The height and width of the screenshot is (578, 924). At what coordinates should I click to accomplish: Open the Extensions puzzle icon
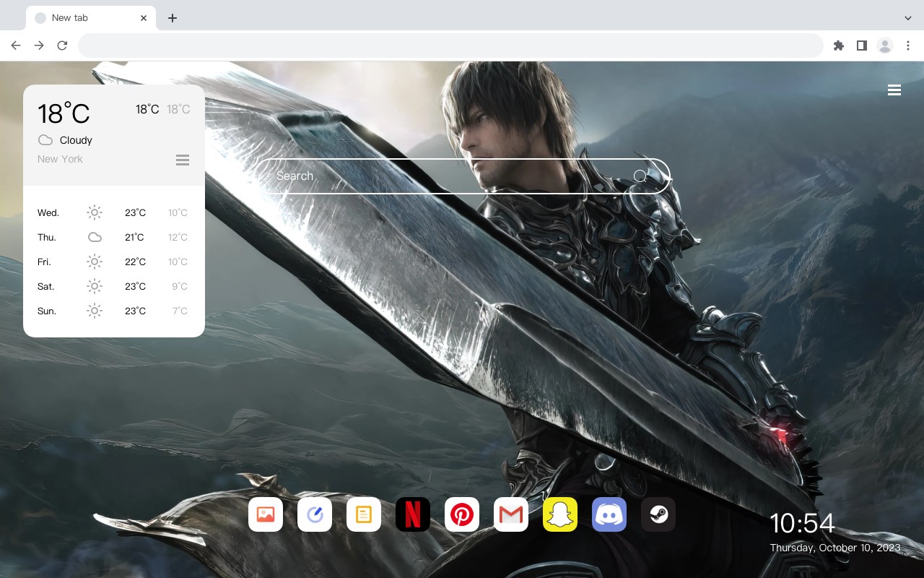[838, 46]
